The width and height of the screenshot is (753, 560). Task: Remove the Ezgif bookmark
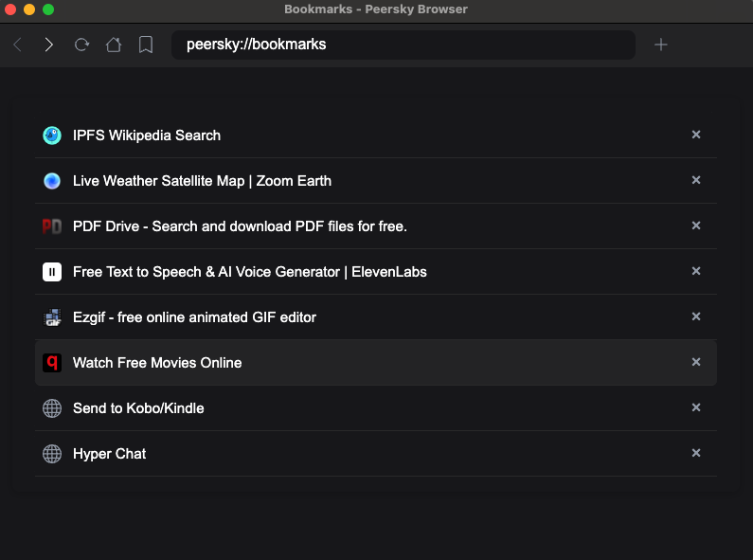[x=696, y=316]
